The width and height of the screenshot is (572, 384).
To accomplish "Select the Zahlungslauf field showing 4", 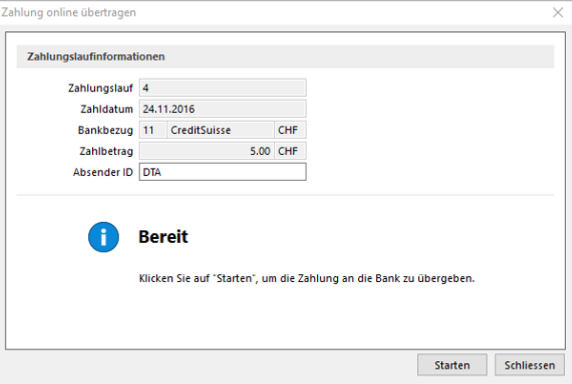I will click(223, 88).
